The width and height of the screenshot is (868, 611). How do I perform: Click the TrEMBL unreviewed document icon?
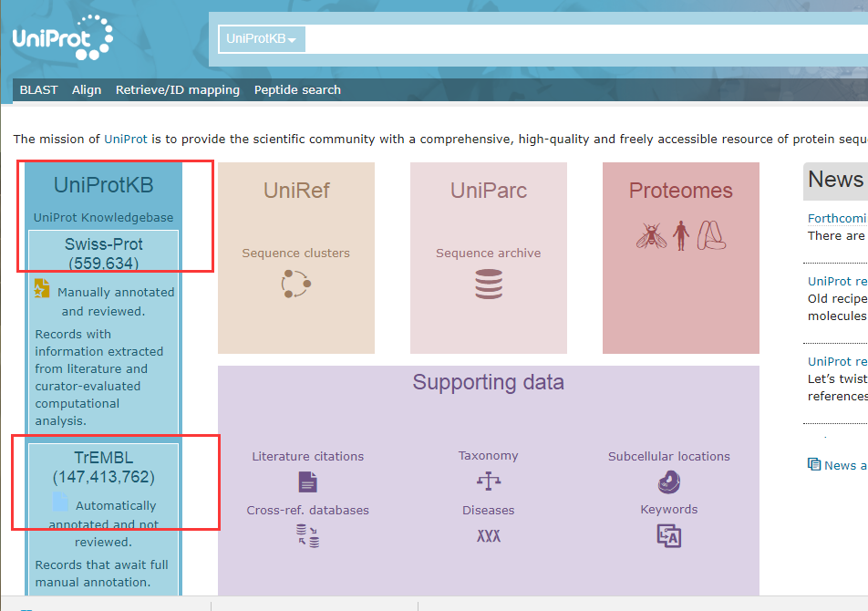tap(60, 502)
